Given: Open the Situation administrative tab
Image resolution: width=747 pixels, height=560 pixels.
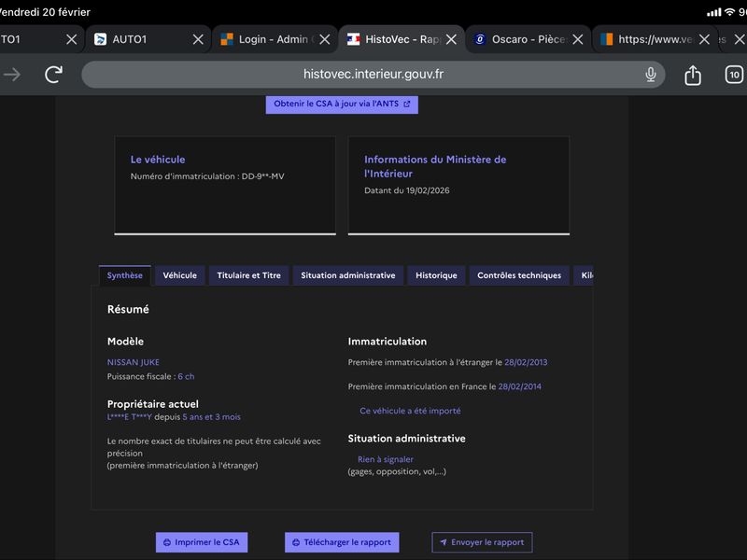Looking at the screenshot, I should pos(347,275).
